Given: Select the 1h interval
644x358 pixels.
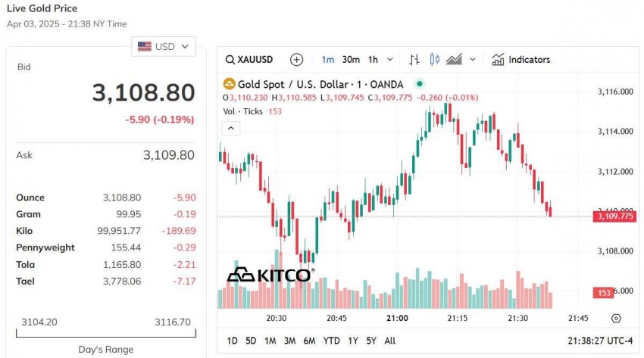Looking at the screenshot, I should [373, 60].
